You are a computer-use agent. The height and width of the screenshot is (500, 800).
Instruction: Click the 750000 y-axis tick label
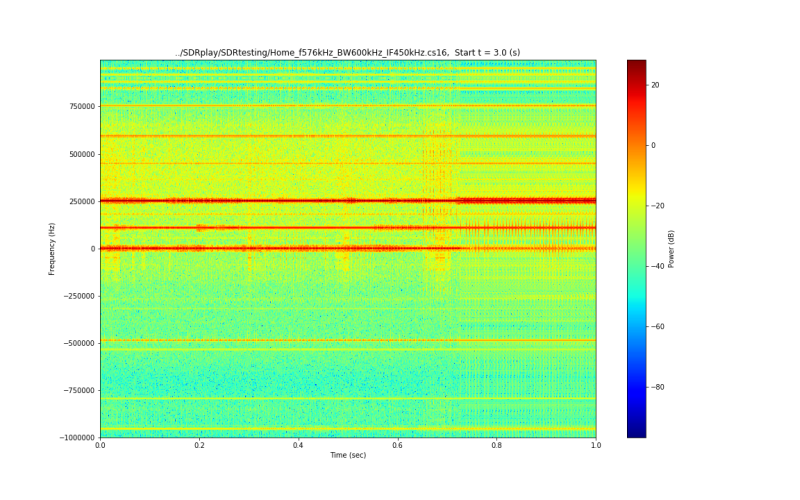tap(82, 107)
